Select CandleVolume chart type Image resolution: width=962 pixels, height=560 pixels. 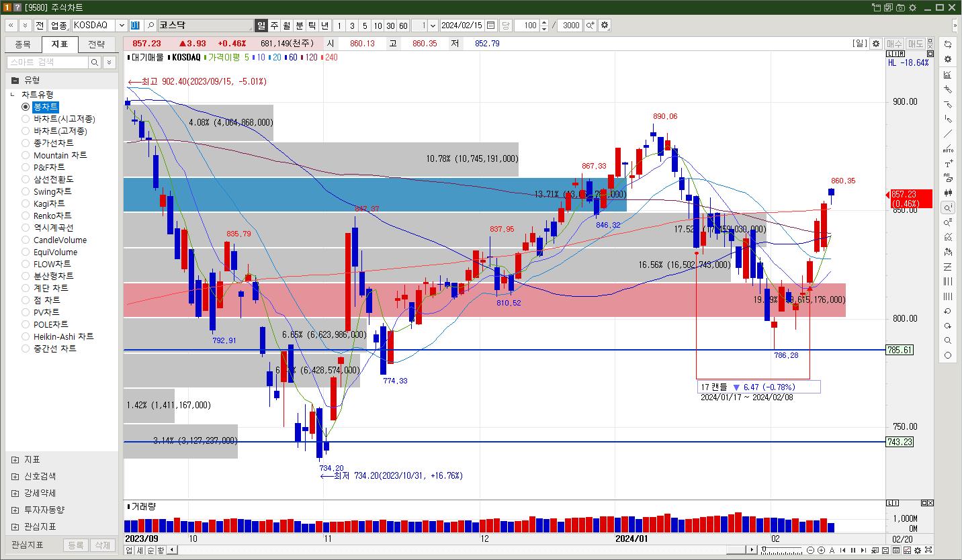pyautogui.click(x=26, y=240)
